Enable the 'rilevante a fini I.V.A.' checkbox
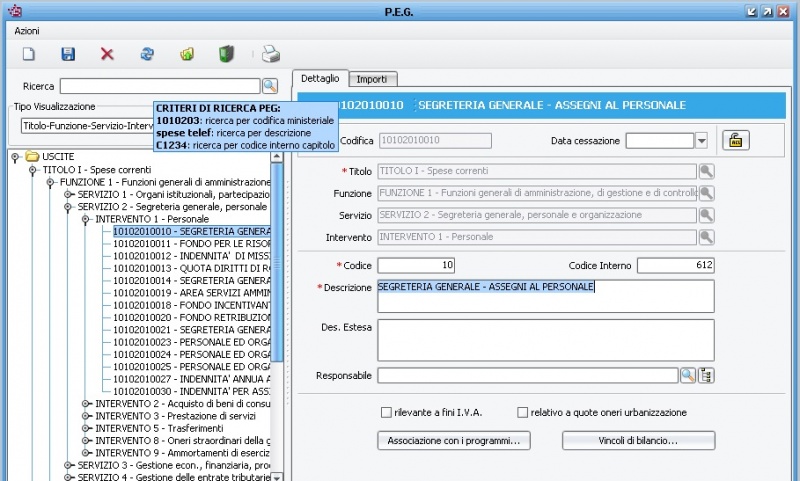 tap(386, 412)
